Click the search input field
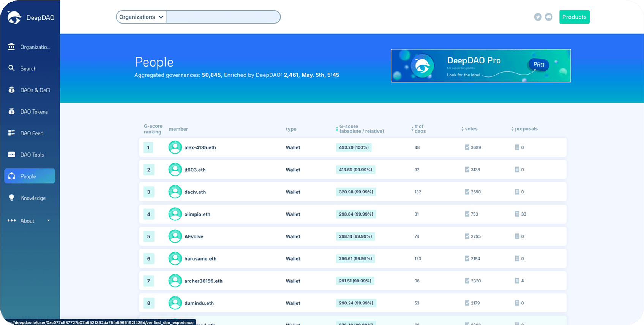Screen dimensions: 644x325 click(x=223, y=17)
